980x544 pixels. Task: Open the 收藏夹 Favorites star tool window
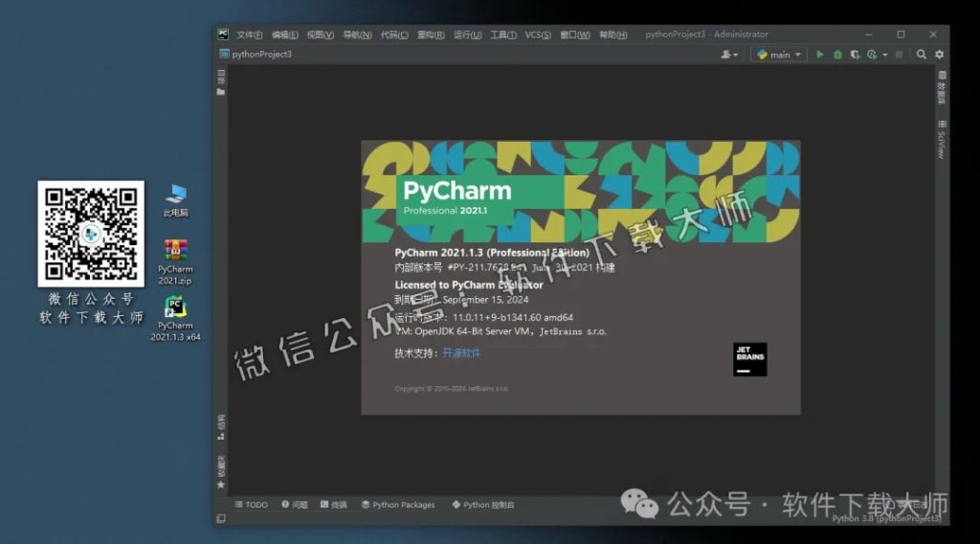coord(221,472)
